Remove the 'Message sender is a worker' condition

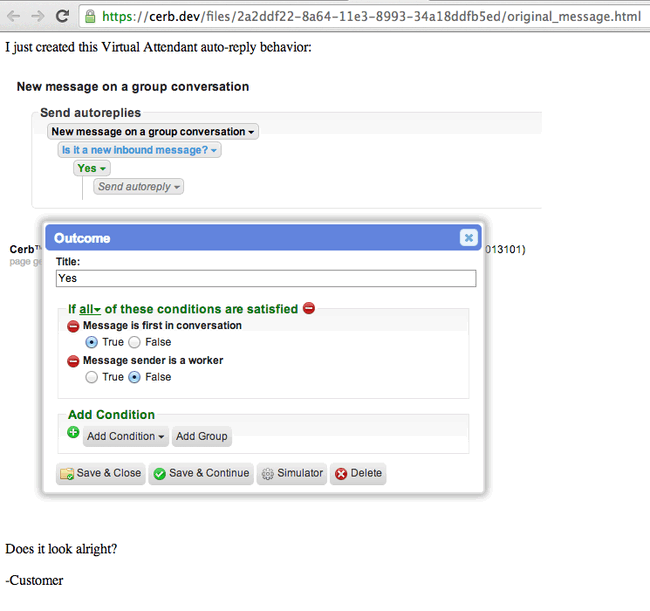pyautogui.click(x=73, y=361)
